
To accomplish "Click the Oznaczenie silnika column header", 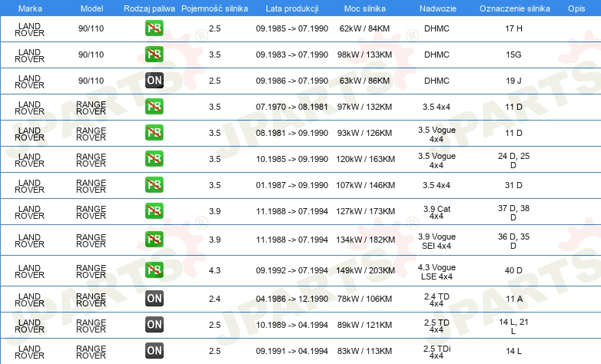I will 514,8.
